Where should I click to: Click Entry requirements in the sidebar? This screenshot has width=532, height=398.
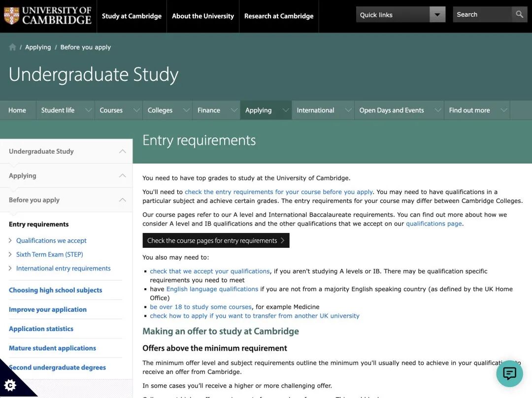39,224
